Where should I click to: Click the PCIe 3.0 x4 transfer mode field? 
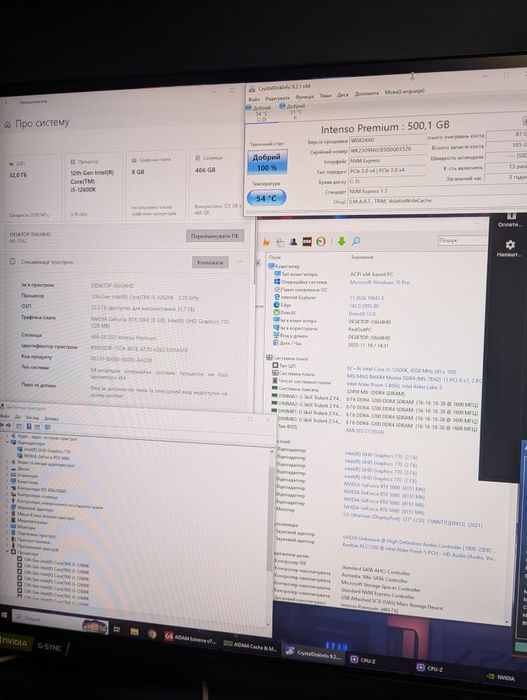coord(387,171)
